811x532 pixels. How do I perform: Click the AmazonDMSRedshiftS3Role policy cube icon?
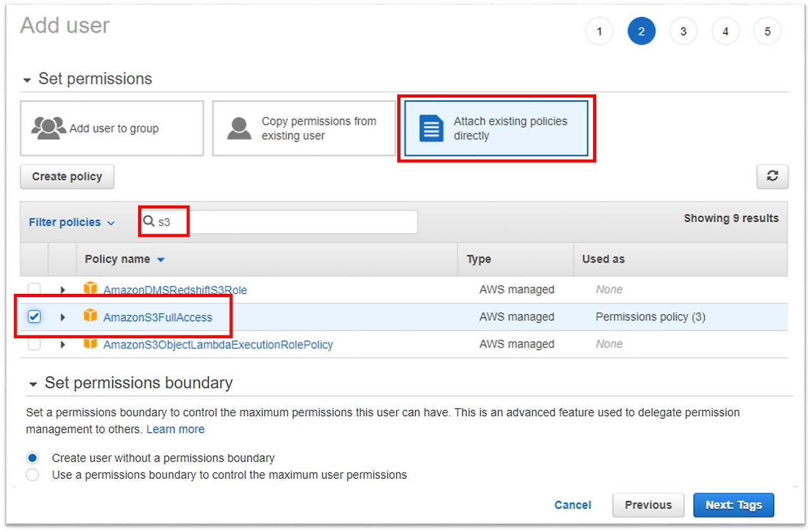(x=91, y=289)
